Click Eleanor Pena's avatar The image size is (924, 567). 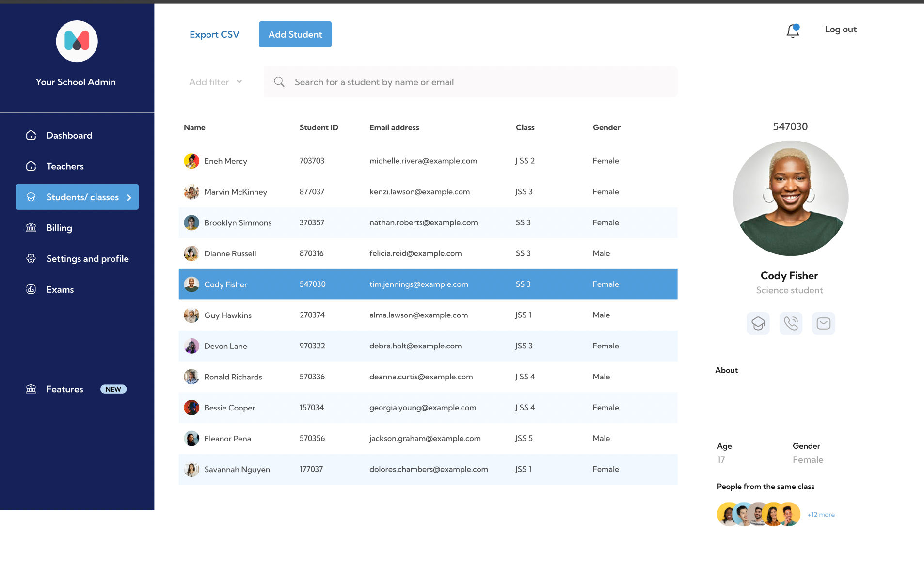(x=191, y=439)
